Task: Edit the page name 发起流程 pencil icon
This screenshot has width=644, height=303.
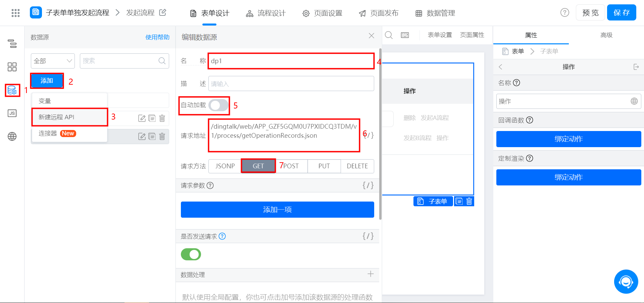Action: pos(163,12)
